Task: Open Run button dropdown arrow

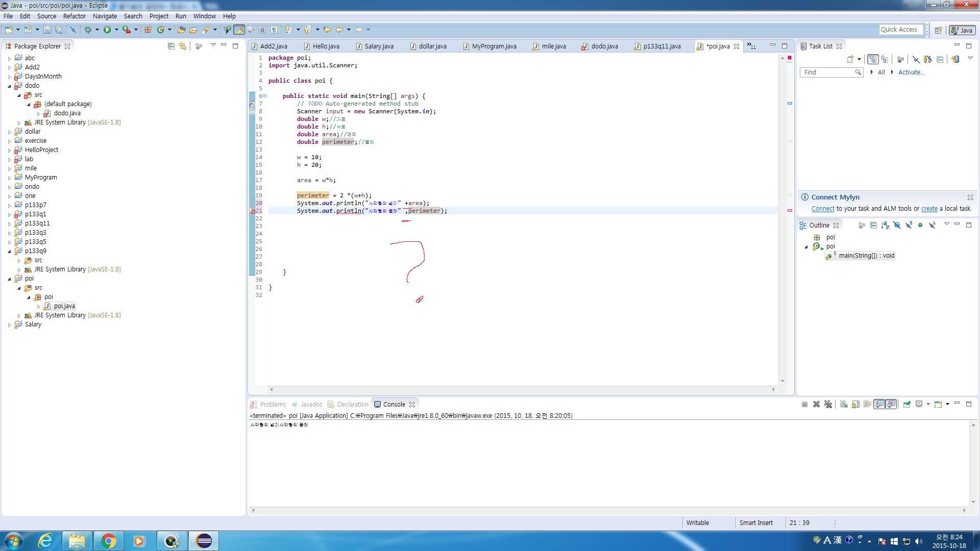Action: (116, 30)
